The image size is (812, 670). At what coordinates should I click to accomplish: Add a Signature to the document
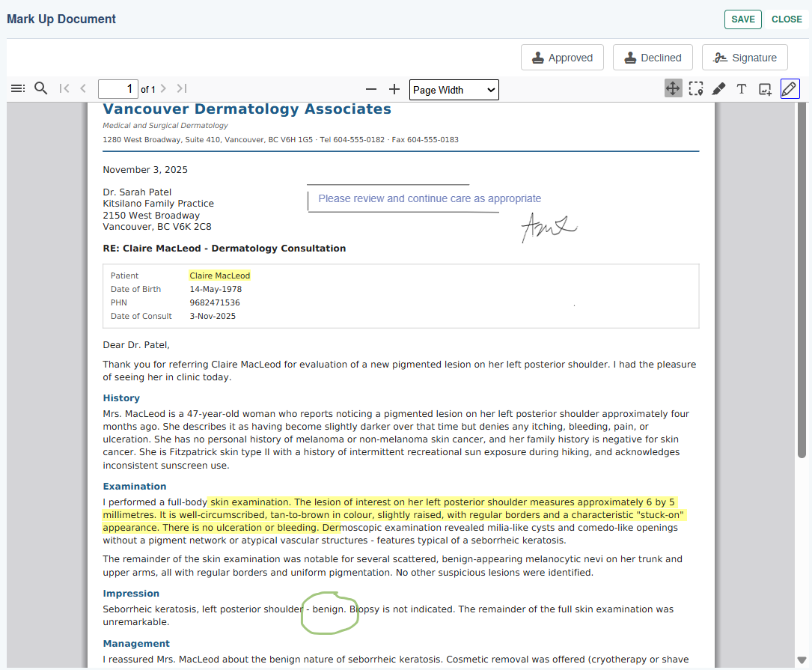click(745, 58)
